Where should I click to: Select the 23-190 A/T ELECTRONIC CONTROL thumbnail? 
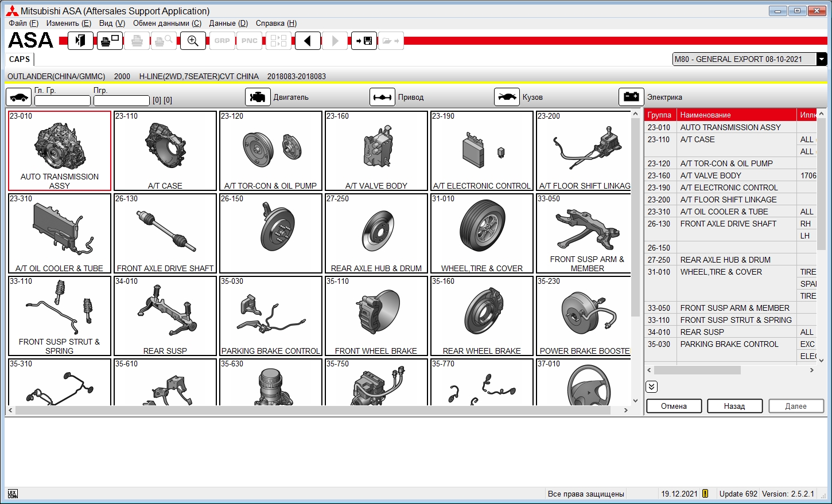(x=482, y=151)
